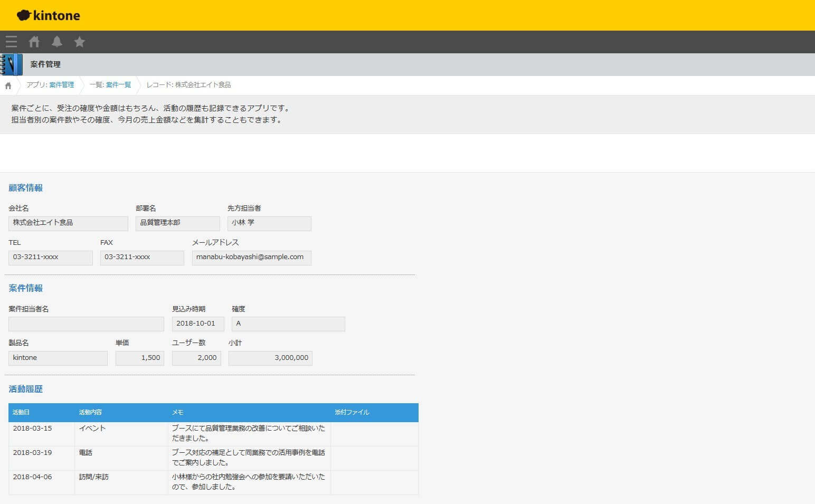Click the 部署名 field 品質管理本部
The width and height of the screenshot is (815, 504).
pyautogui.click(x=177, y=223)
